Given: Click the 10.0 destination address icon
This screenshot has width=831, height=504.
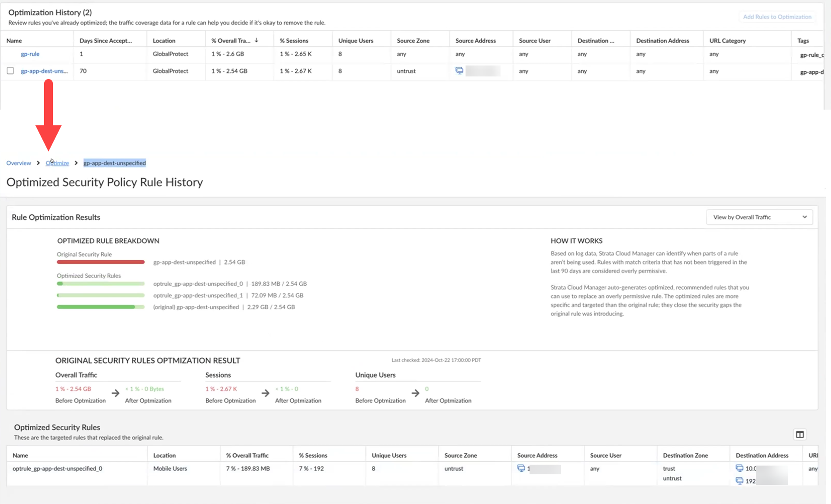Looking at the screenshot, I should coord(739,468).
